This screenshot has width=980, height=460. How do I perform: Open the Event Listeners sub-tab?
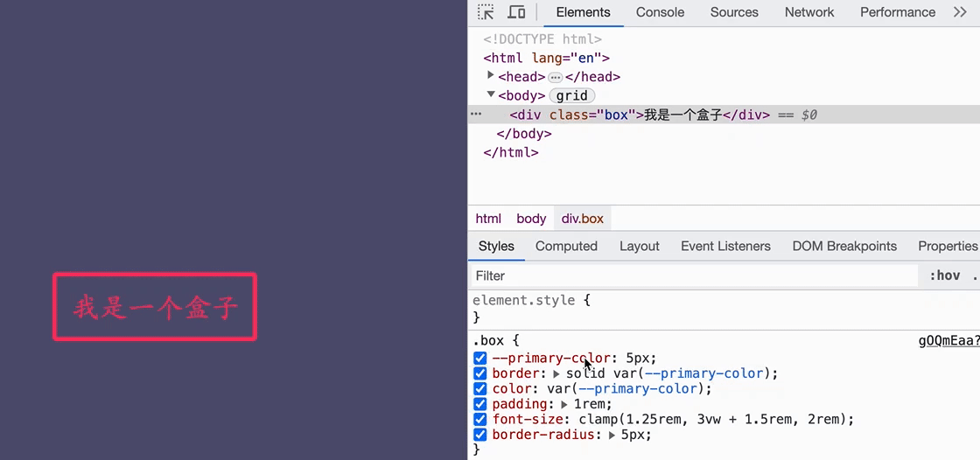(725, 247)
